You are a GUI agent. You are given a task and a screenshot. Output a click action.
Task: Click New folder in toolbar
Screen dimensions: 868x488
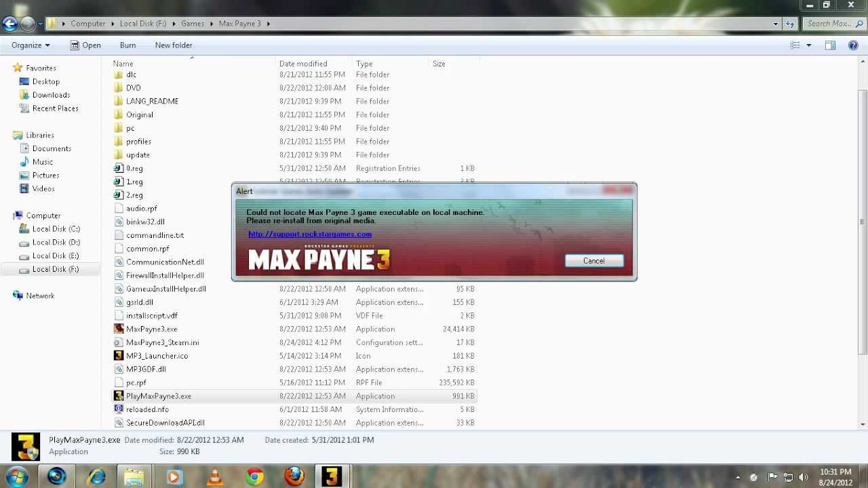(x=174, y=45)
